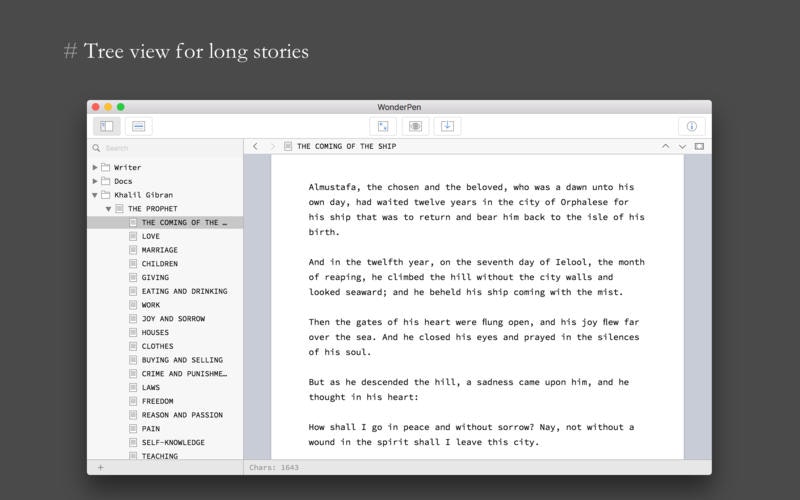Click the document icon next to PAIN
The width and height of the screenshot is (800, 500).
click(133, 429)
